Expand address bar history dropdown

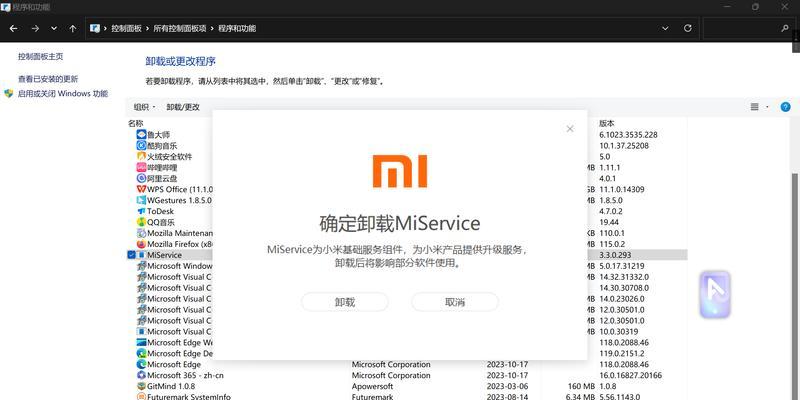tap(665, 29)
